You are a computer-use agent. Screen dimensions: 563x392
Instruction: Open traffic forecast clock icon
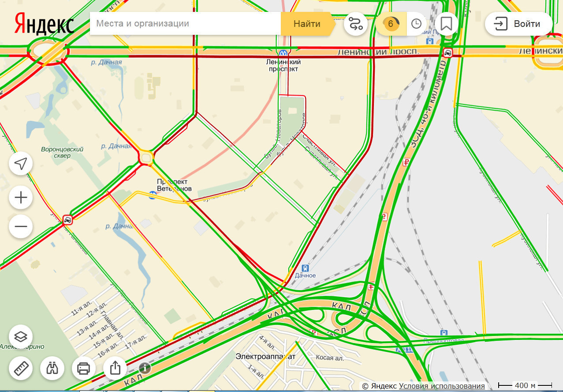[416, 24]
